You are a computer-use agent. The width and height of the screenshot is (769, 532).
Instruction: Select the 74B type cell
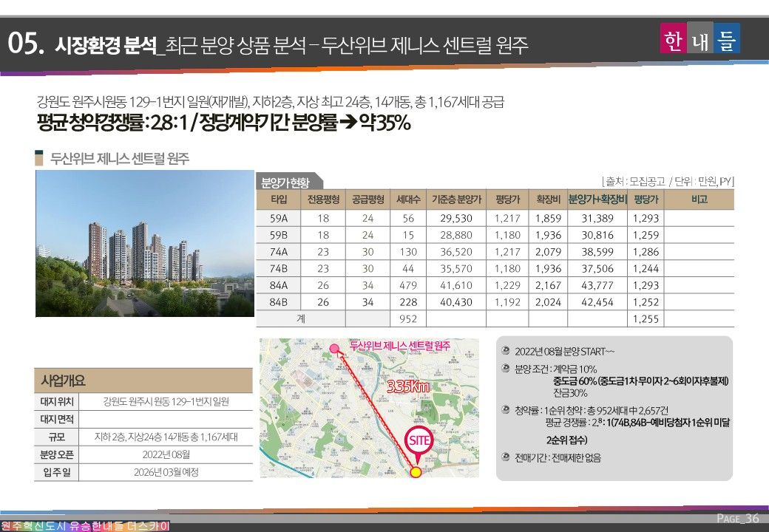click(x=279, y=268)
